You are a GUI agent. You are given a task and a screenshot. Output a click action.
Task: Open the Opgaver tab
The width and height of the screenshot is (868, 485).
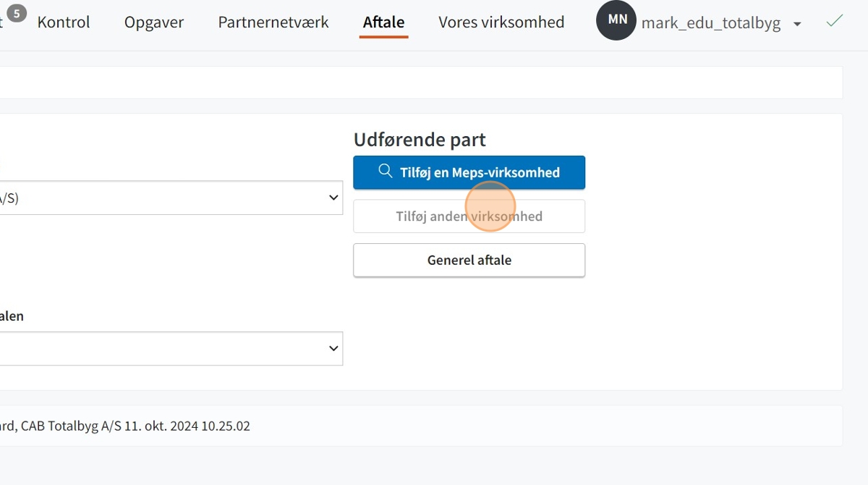(154, 22)
